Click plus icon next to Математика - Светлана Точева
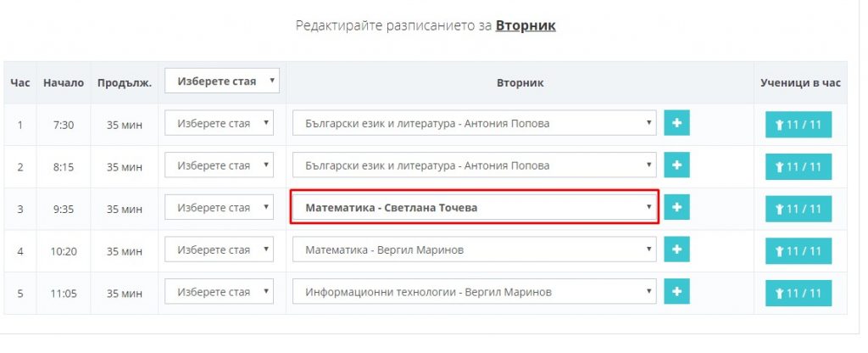Viewport: 868px width, 353px height. click(x=676, y=207)
